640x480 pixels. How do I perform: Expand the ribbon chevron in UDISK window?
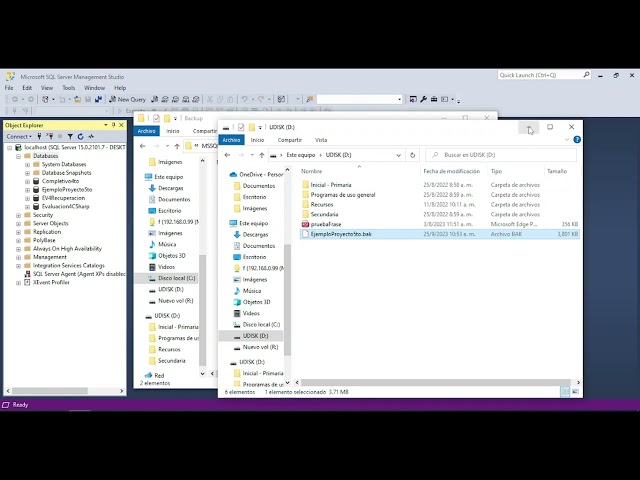(567, 140)
